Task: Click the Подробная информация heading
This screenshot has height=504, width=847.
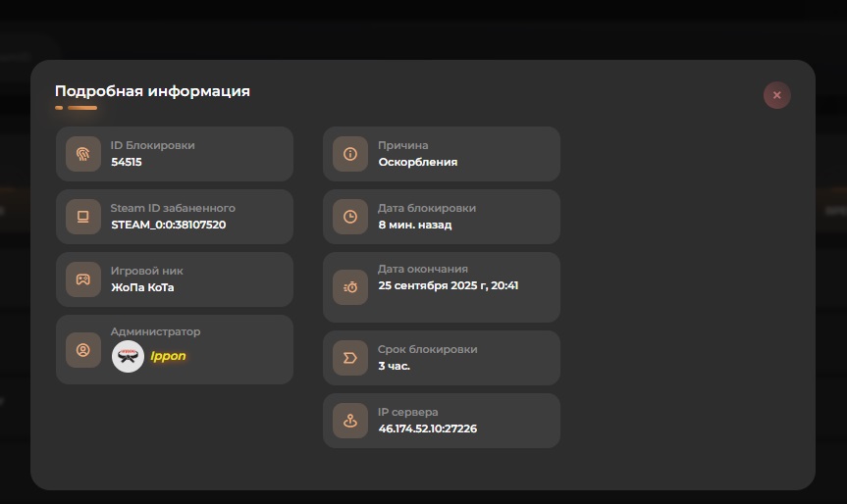Action: tap(152, 91)
